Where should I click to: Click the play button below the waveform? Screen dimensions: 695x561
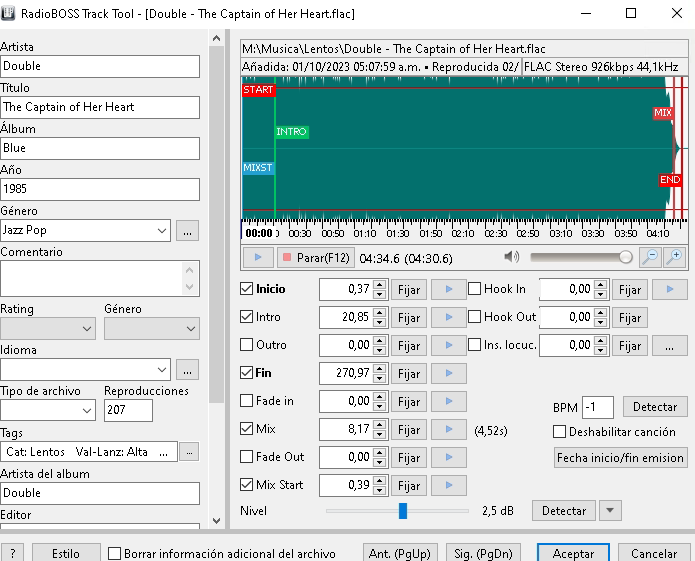[258, 257]
